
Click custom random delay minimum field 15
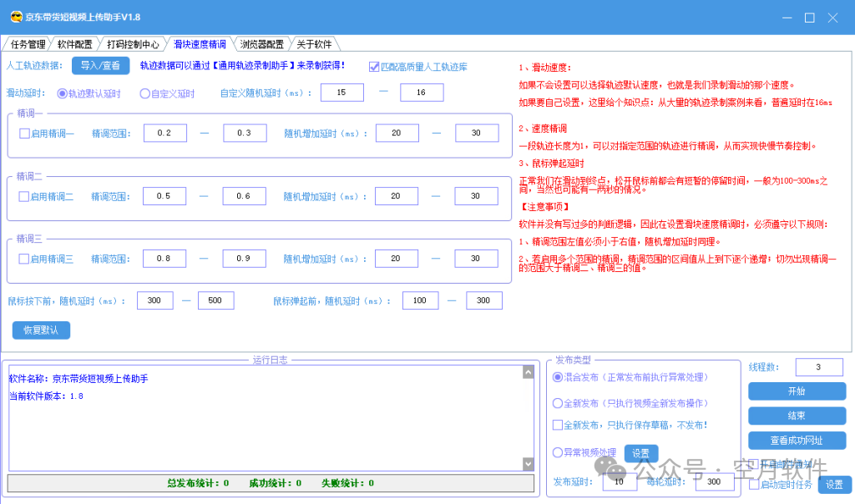coord(341,93)
